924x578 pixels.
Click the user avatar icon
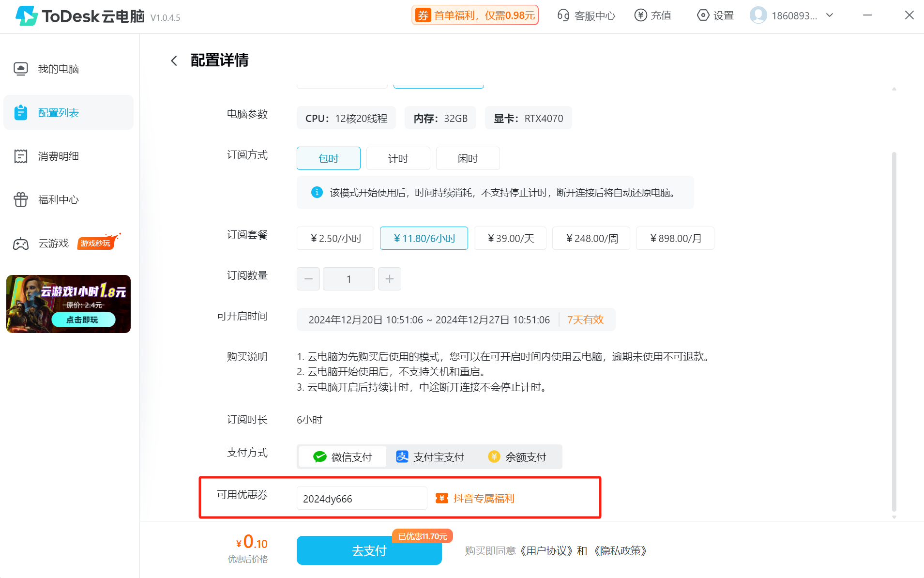[x=758, y=15]
